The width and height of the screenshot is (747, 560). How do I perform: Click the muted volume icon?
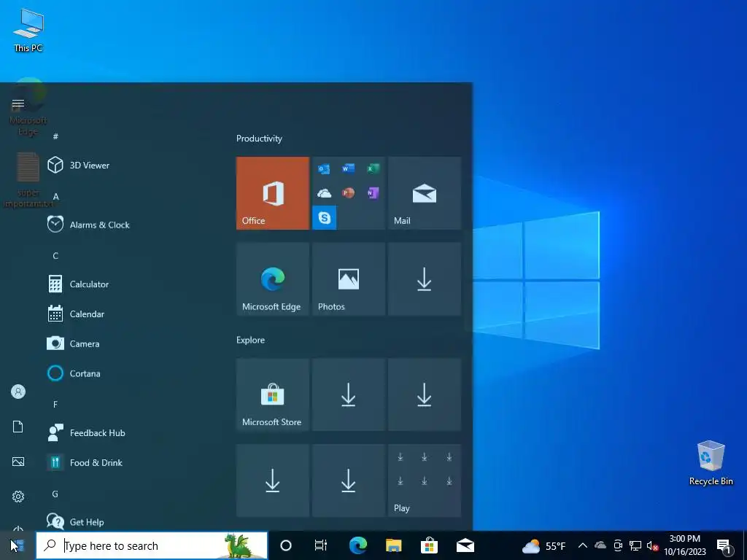click(x=652, y=545)
